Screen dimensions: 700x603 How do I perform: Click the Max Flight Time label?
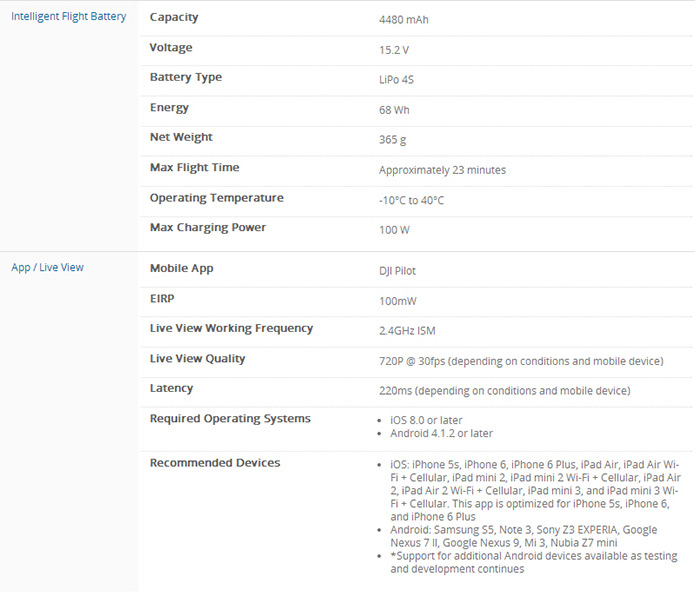click(194, 168)
